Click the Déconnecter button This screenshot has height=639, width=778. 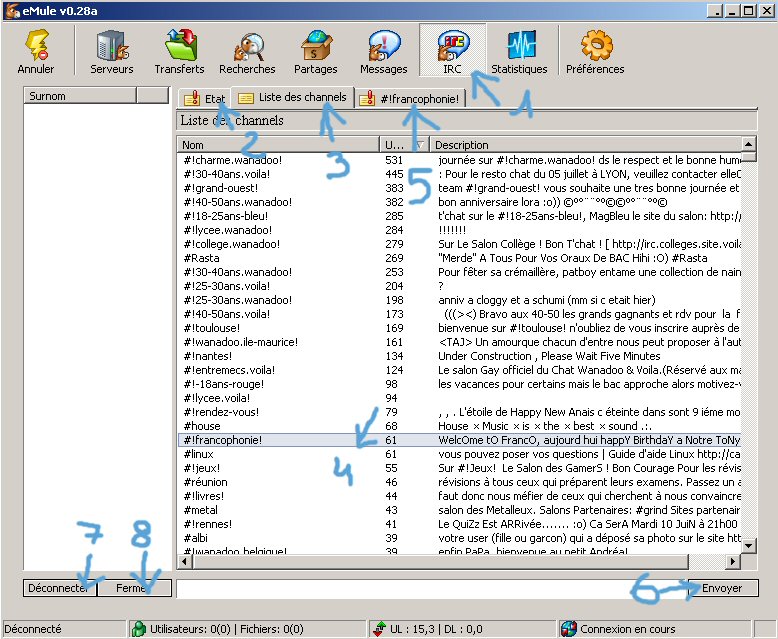[x=60, y=588]
